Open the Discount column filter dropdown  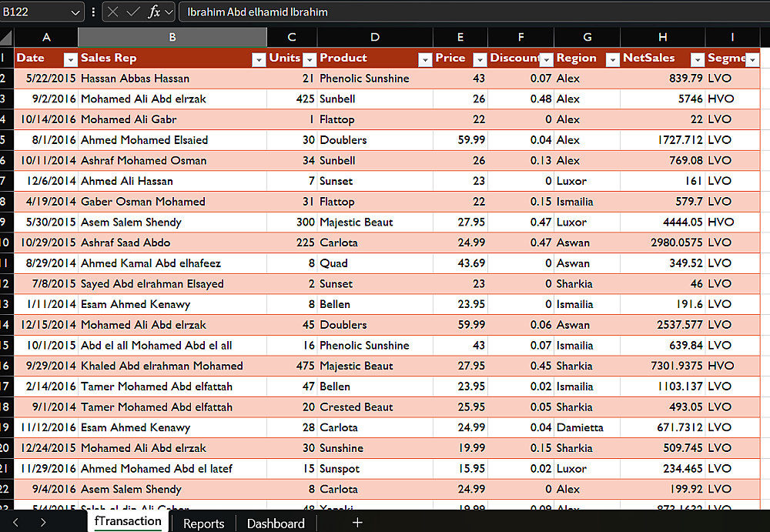[x=546, y=59]
